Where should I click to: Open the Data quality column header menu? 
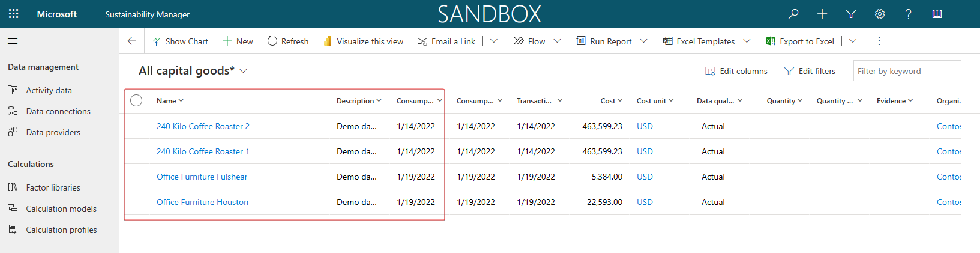tap(720, 101)
